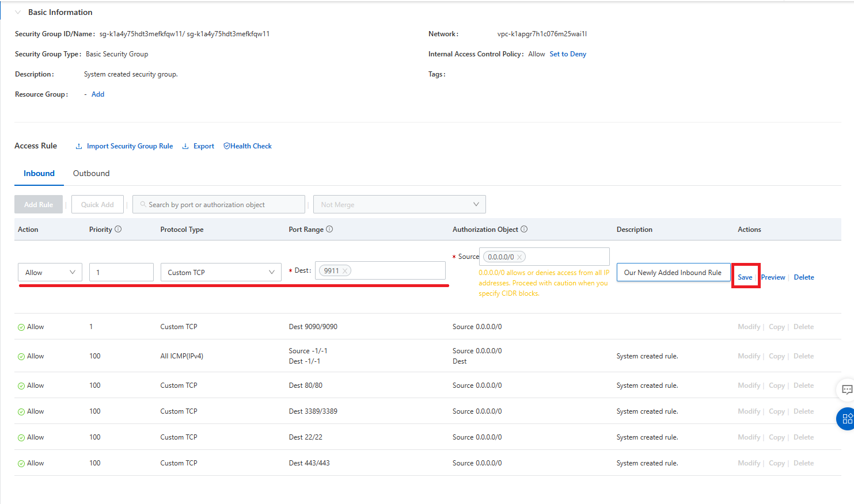Click the Priority info icon
The width and height of the screenshot is (854, 504).
118,229
